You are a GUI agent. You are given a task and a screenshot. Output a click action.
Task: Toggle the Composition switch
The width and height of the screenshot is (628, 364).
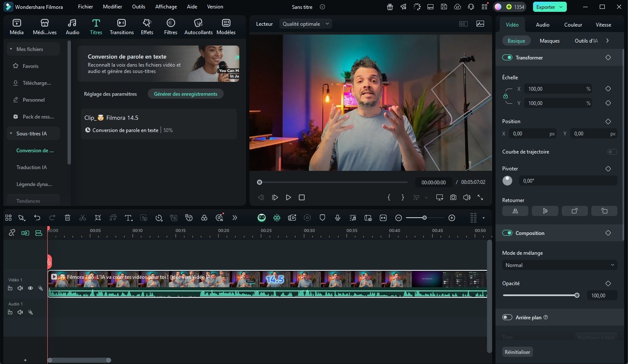(x=507, y=233)
